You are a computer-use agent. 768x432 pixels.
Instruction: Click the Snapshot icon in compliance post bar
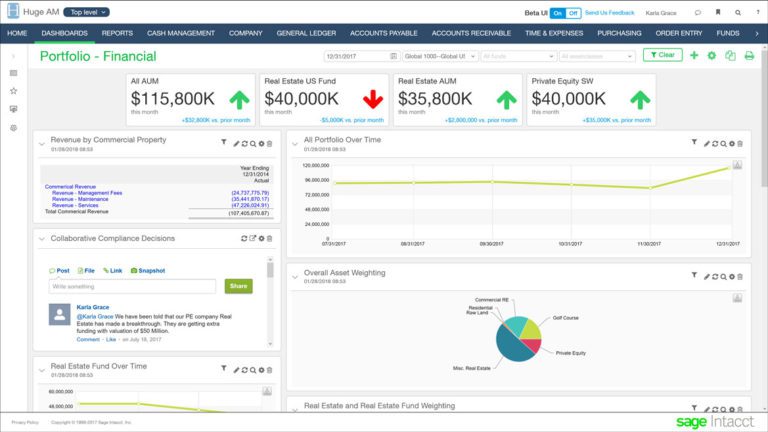coord(147,271)
